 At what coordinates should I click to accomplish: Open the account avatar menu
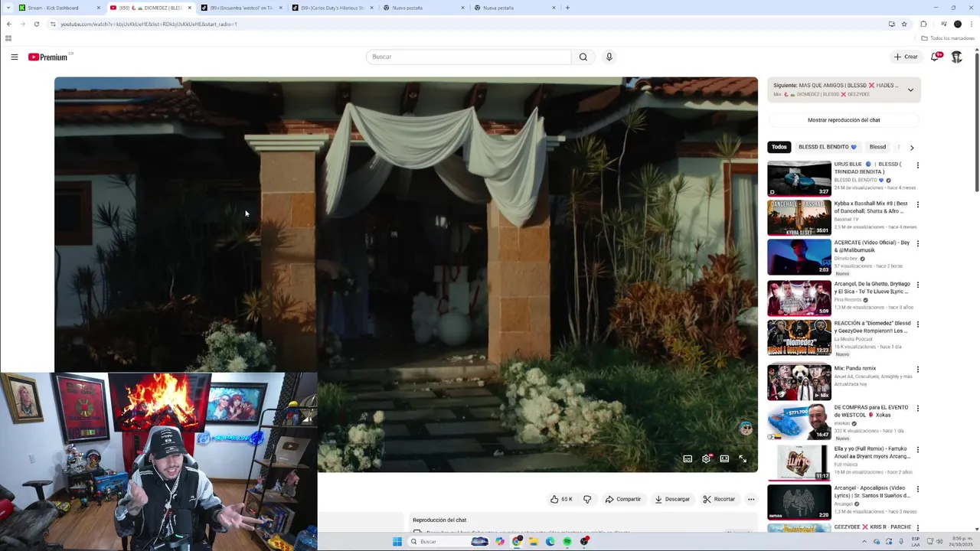click(956, 57)
